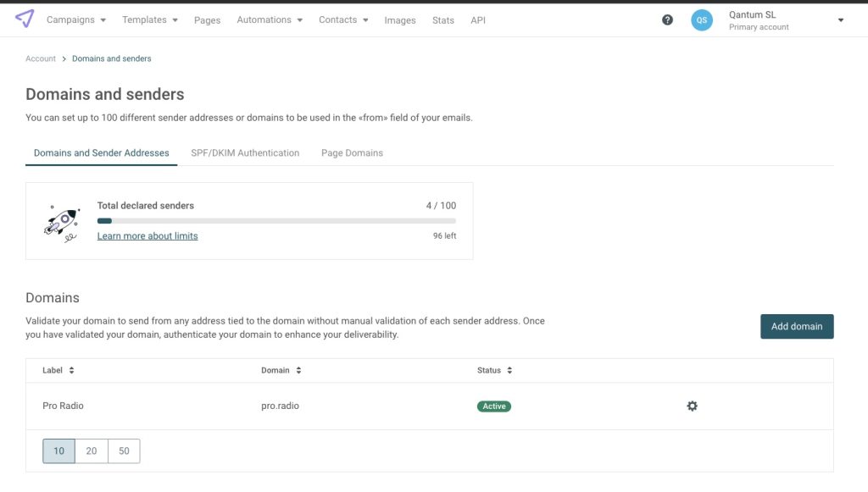The height and width of the screenshot is (492, 868).
Task: Expand the Campaigns dropdown menu
Action: [x=76, y=19]
